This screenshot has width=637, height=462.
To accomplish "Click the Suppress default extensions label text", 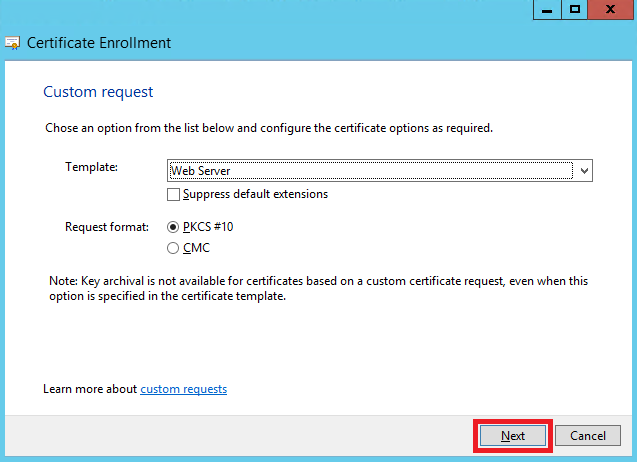I will pyautogui.click(x=255, y=194).
